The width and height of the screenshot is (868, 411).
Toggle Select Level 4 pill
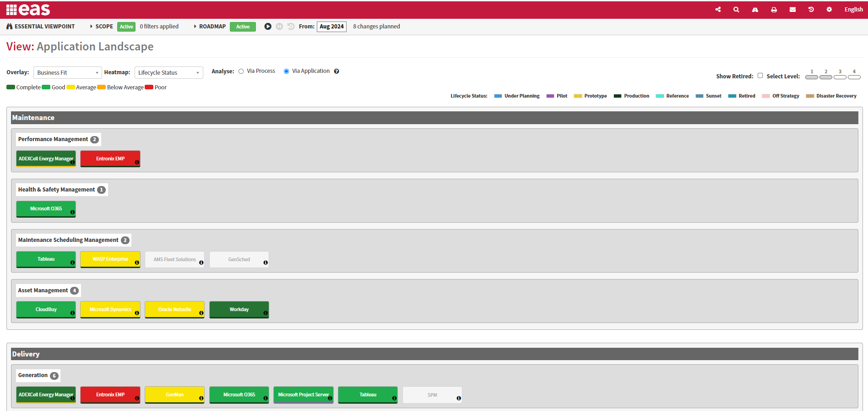tap(854, 77)
